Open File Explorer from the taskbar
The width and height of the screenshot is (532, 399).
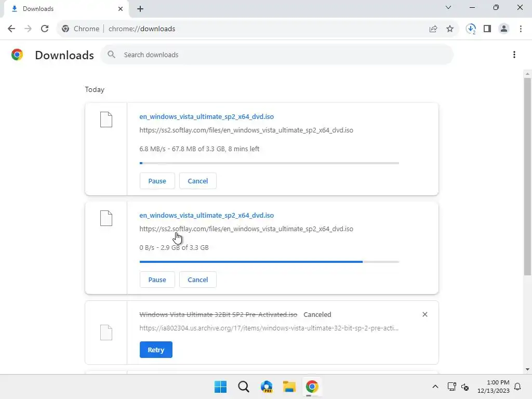(289, 387)
